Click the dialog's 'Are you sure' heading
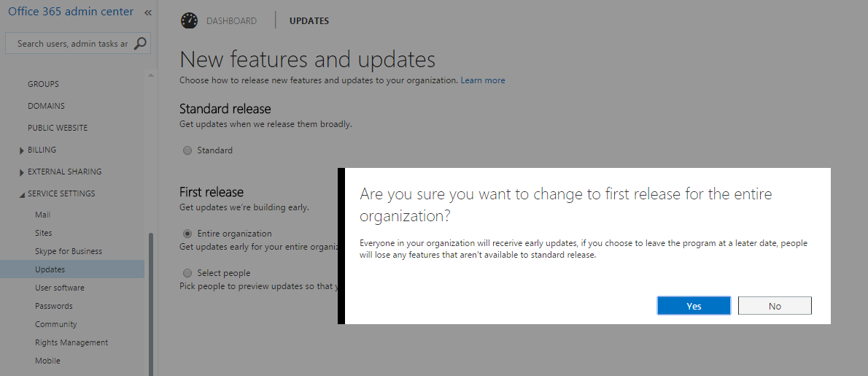 pos(566,204)
